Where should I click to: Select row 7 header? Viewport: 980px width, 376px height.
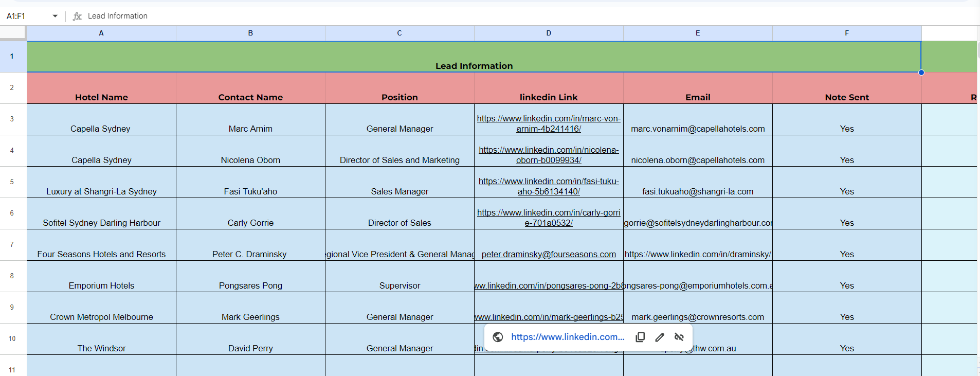(x=13, y=245)
